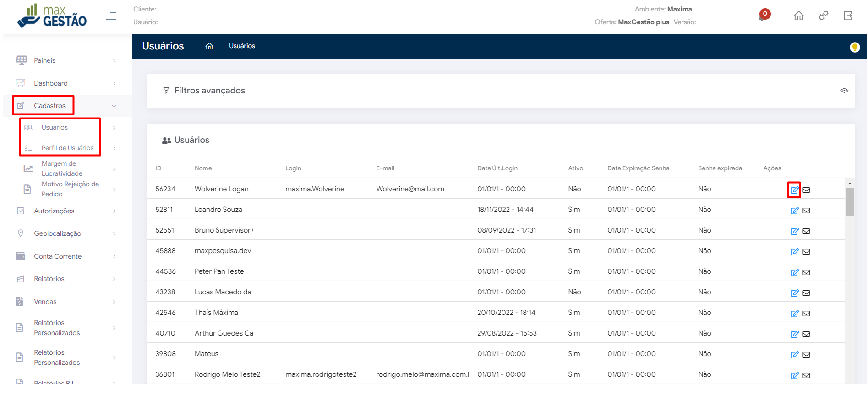This screenshot has height=412, width=868.
Task: Edit user Wolverine Logan via pencil icon
Action: pos(794,190)
